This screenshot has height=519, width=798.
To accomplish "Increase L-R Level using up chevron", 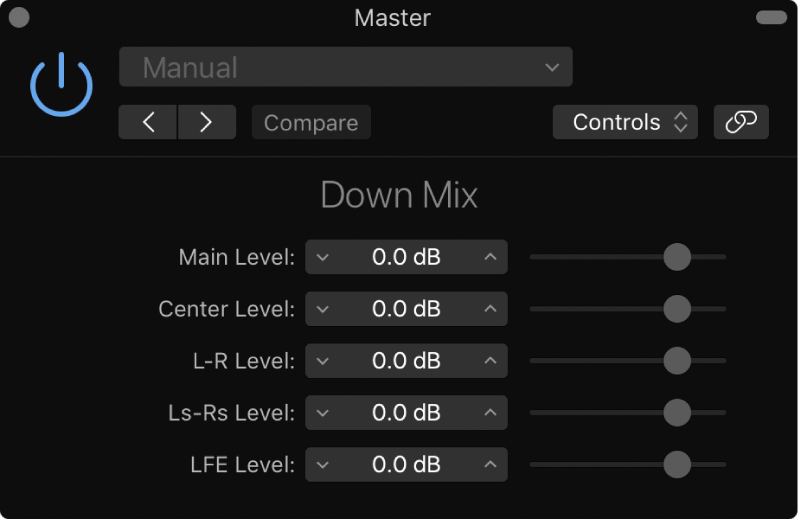I will click(490, 361).
